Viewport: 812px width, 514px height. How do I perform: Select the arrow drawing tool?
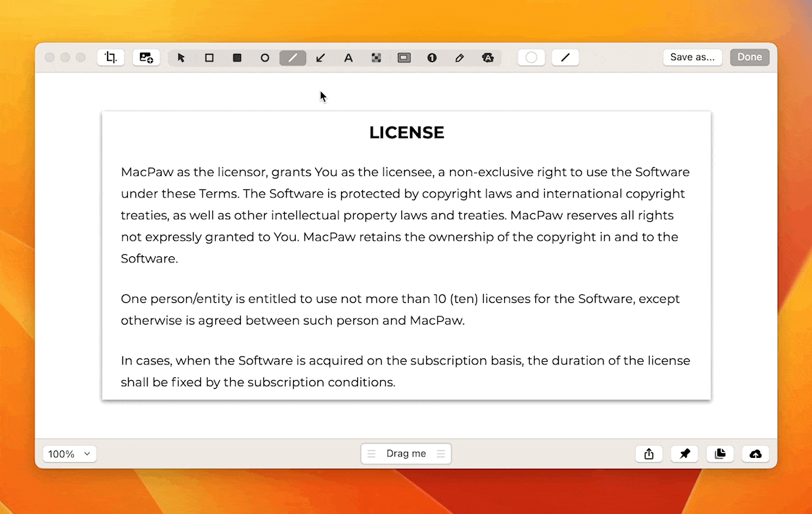coord(321,58)
